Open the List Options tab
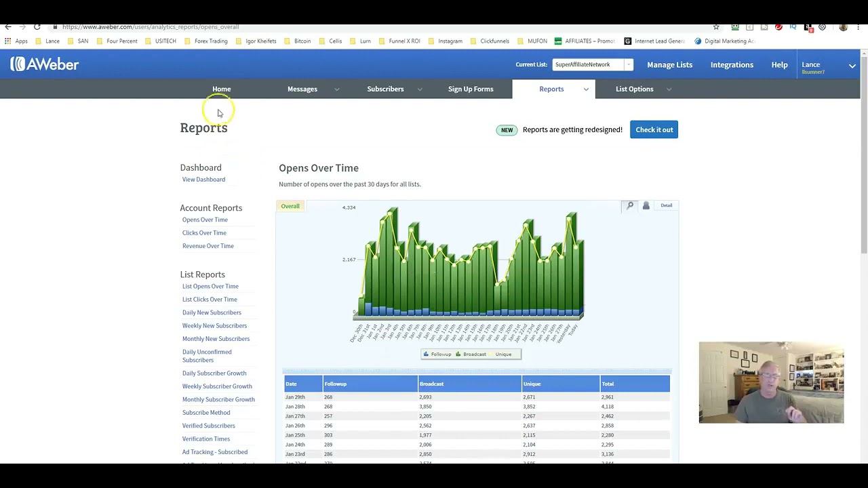 635,89
